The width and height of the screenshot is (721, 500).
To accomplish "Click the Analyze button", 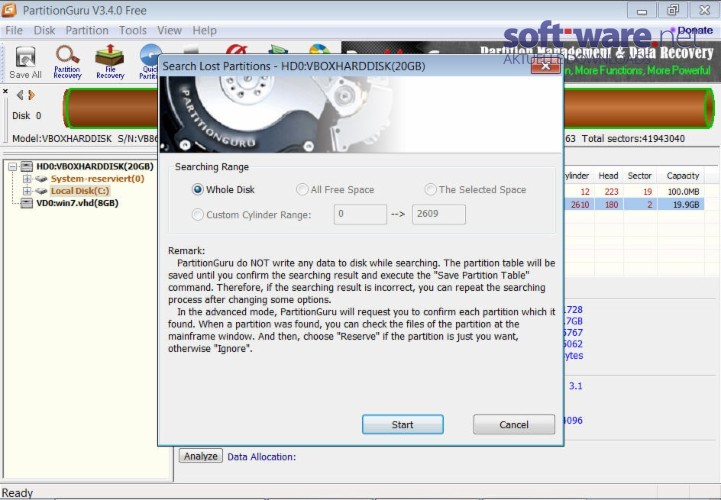I will 200,456.
